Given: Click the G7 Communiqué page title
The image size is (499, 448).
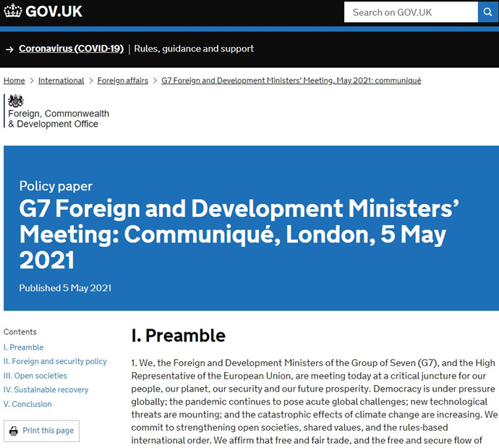Looking at the screenshot, I should tap(239, 234).
